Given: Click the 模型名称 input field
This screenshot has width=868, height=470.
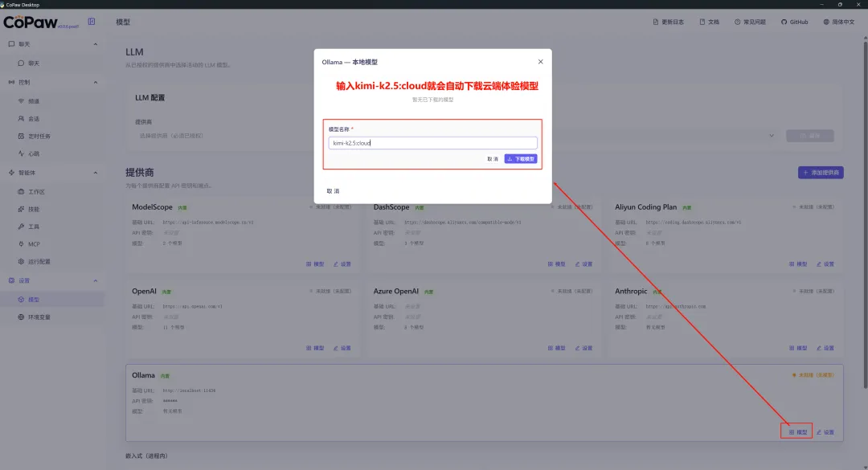Looking at the screenshot, I should coord(432,143).
